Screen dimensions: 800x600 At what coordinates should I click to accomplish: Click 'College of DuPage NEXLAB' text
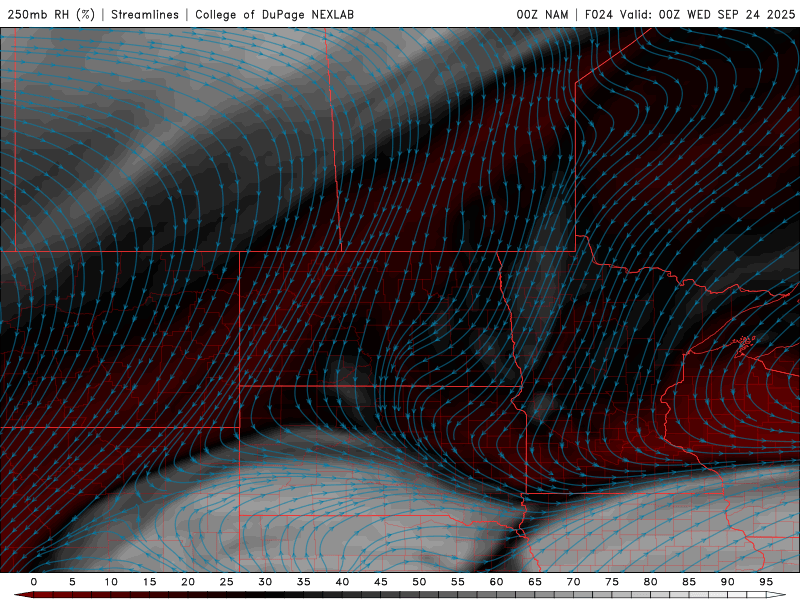tap(274, 14)
